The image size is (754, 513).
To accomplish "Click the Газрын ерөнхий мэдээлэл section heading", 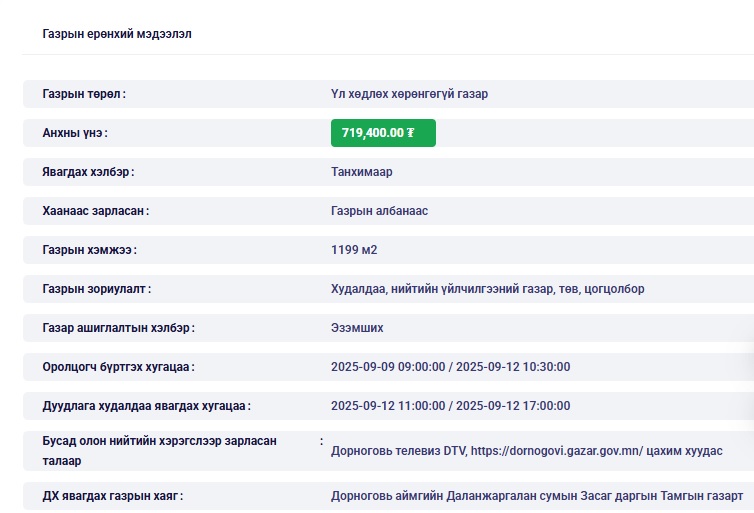I will pos(117,34).
